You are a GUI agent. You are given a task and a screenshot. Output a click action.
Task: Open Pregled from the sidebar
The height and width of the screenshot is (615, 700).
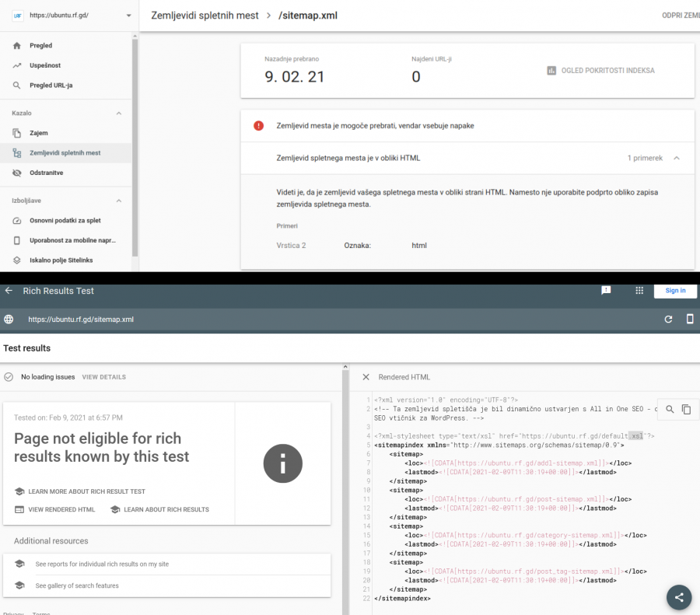(42, 46)
